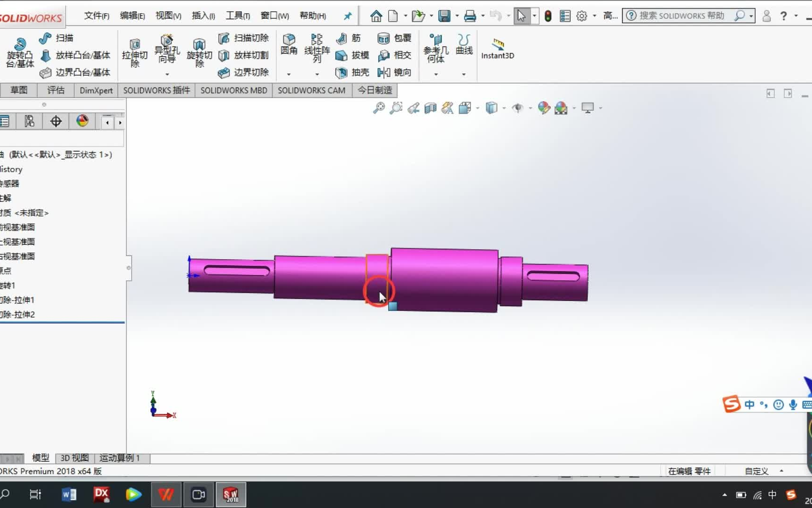Open the 插入(I) menu
Screen dimensions: 812x508
click(203, 15)
